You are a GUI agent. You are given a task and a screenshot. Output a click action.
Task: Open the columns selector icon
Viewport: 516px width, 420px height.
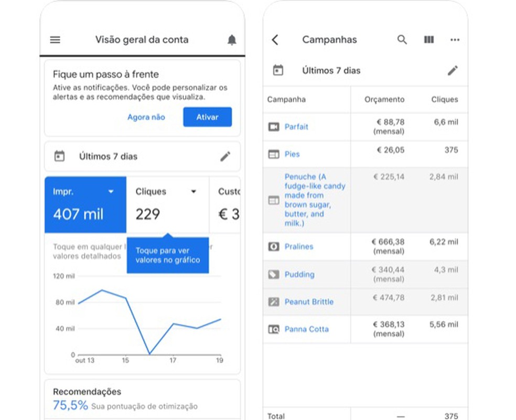428,39
